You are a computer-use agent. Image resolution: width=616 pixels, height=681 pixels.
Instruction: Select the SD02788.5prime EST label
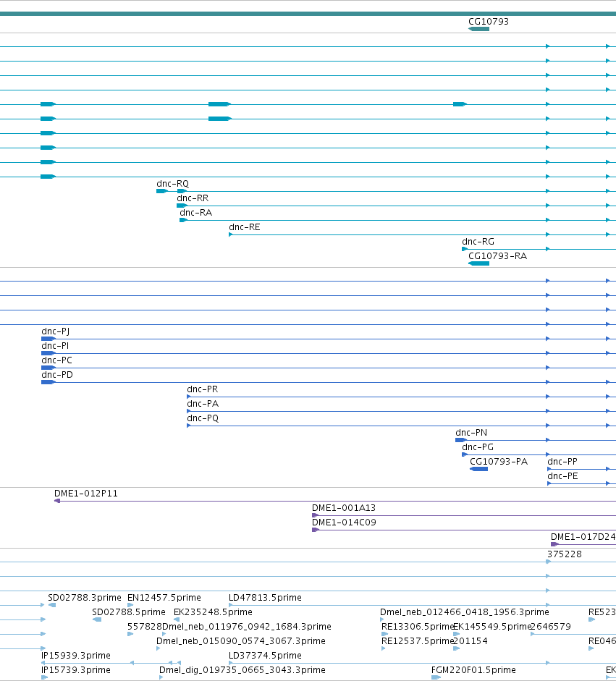point(129,612)
